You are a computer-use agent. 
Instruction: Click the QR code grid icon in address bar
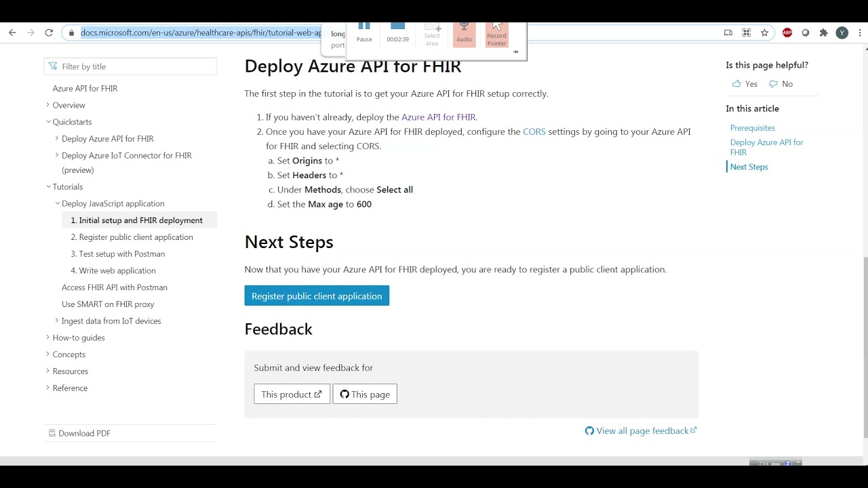point(746,33)
